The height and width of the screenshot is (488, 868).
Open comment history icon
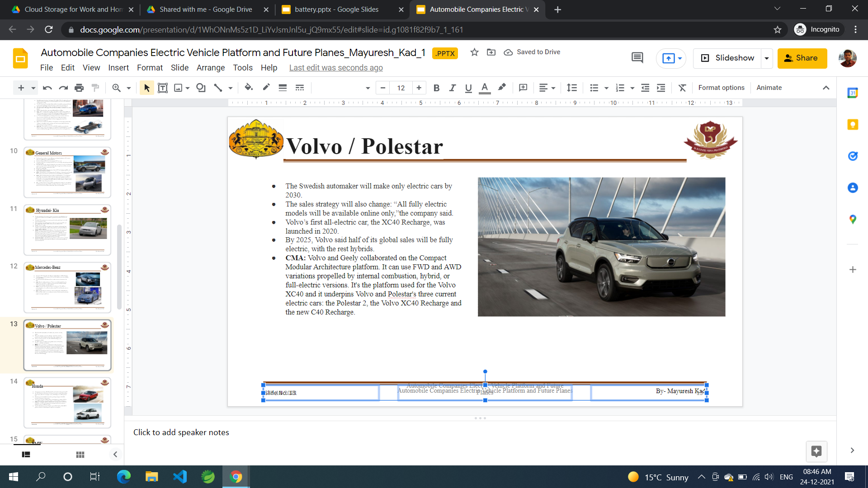[637, 58]
